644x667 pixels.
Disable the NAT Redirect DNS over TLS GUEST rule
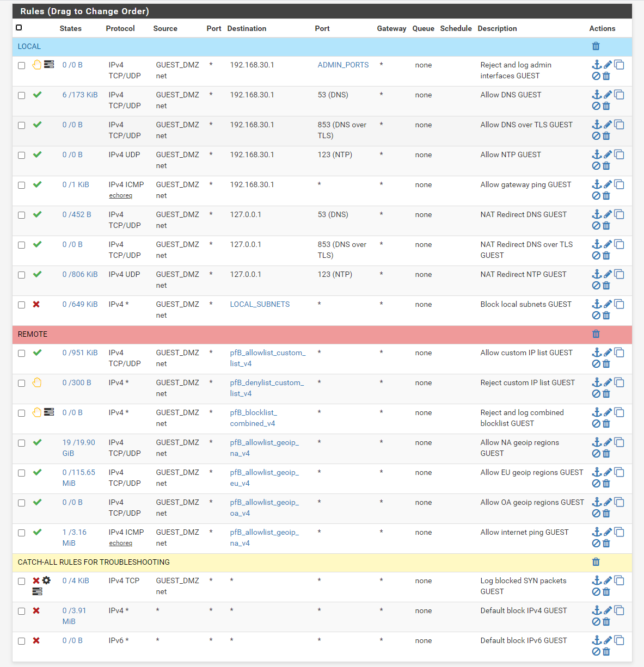[596, 256]
